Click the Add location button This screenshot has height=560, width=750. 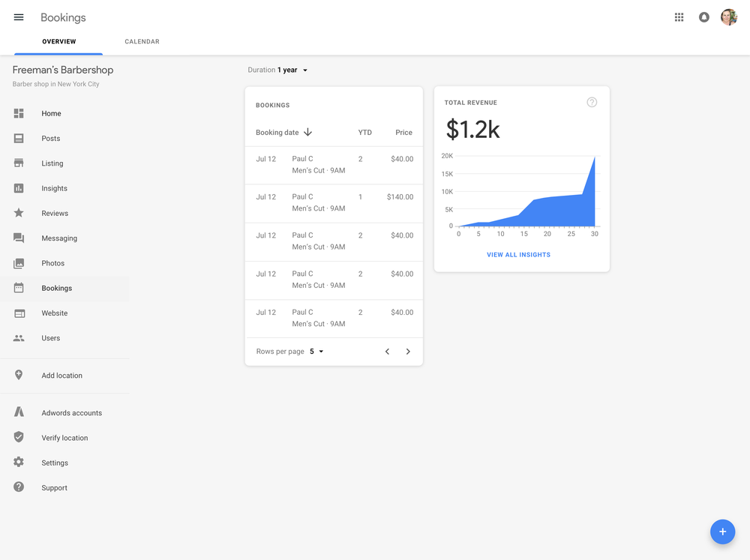coord(61,375)
